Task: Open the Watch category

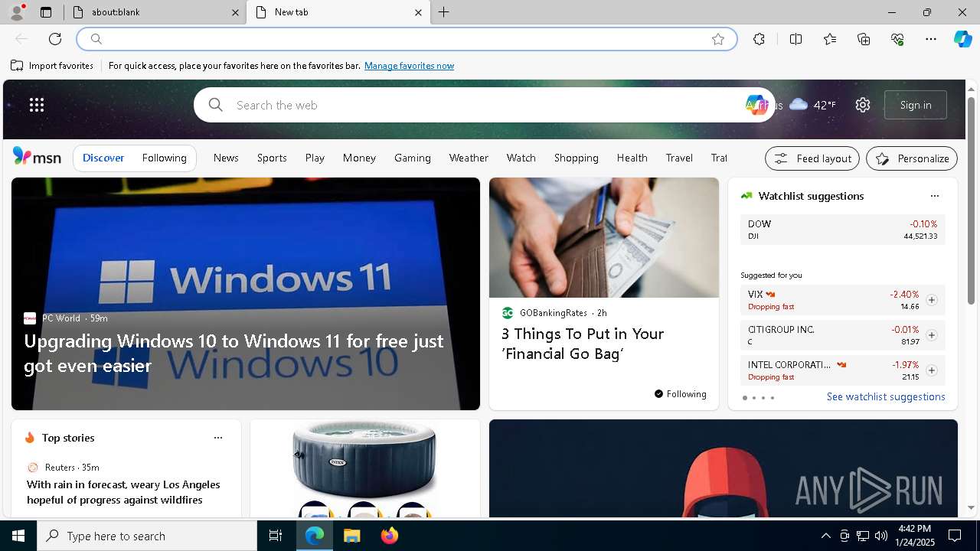Action: [x=521, y=158]
